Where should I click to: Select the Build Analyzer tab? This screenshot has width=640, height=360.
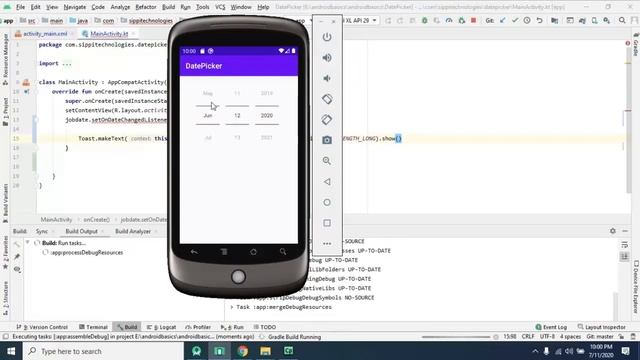click(133, 231)
